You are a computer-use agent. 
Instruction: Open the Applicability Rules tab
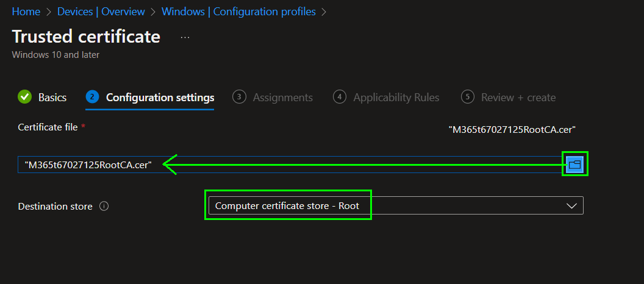point(396,98)
